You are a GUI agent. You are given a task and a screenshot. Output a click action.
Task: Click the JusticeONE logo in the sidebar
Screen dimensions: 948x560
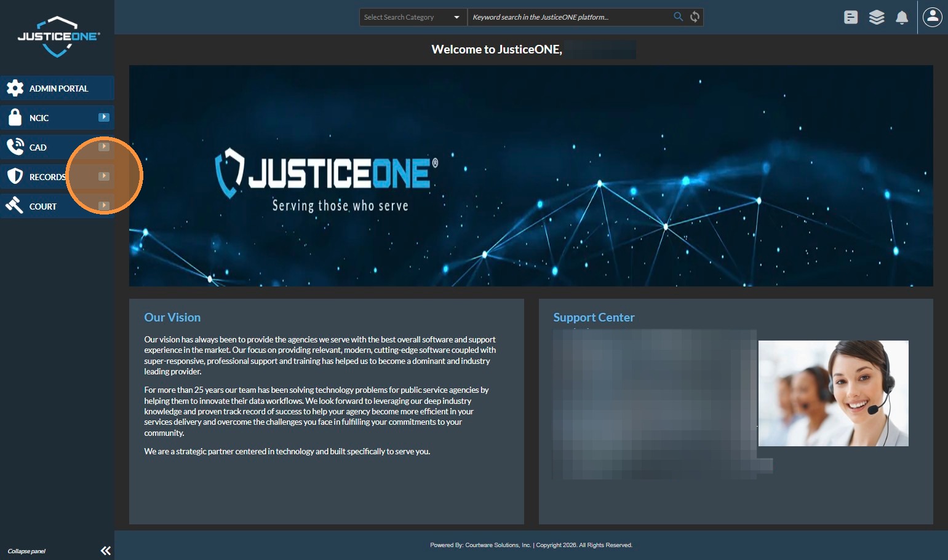click(x=58, y=37)
